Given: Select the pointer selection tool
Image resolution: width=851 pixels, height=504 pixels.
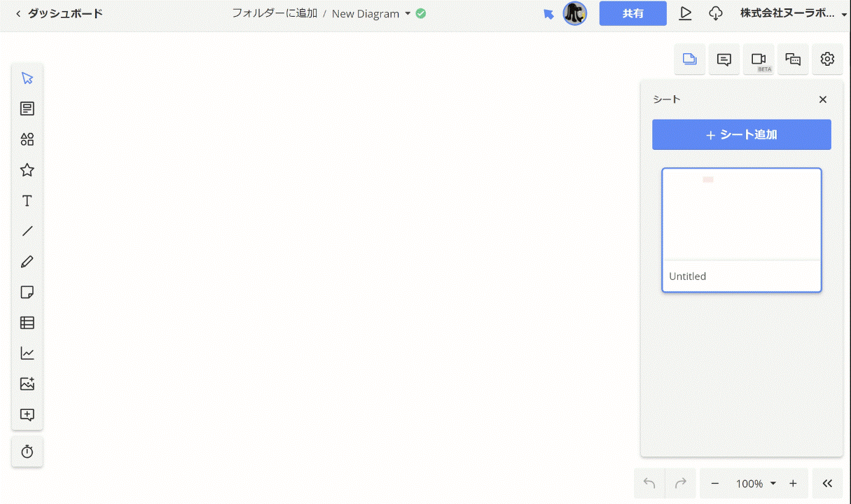Looking at the screenshot, I should point(27,78).
